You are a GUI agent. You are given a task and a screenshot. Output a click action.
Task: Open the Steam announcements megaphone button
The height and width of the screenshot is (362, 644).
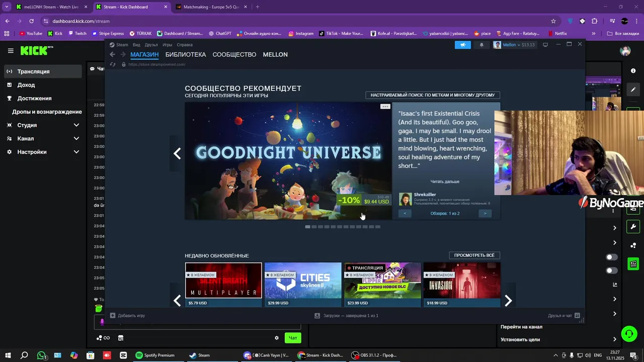click(463, 45)
